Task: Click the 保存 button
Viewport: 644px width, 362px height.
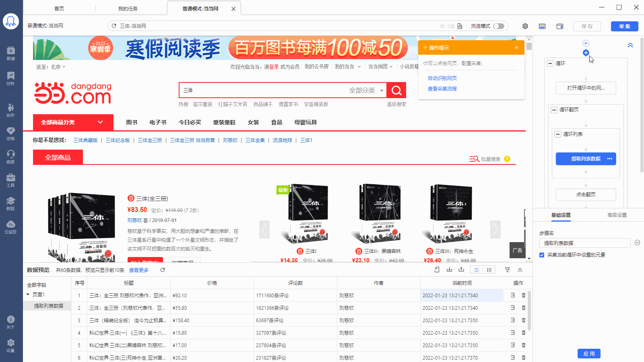Action: pyautogui.click(x=587, y=26)
